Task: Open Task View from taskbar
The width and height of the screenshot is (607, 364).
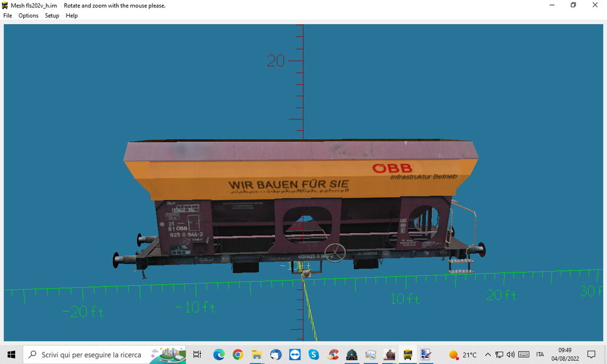Action: (197, 354)
